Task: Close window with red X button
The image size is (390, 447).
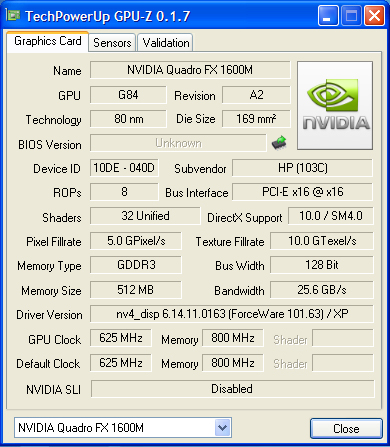Action: pyautogui.click(x=374, y=15)
